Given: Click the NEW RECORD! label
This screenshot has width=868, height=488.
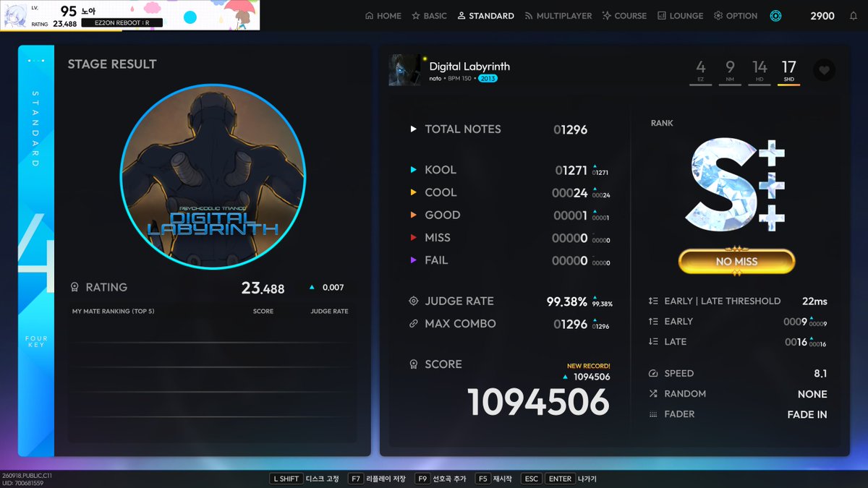Looking at the screenshot, I should point(589,366).
